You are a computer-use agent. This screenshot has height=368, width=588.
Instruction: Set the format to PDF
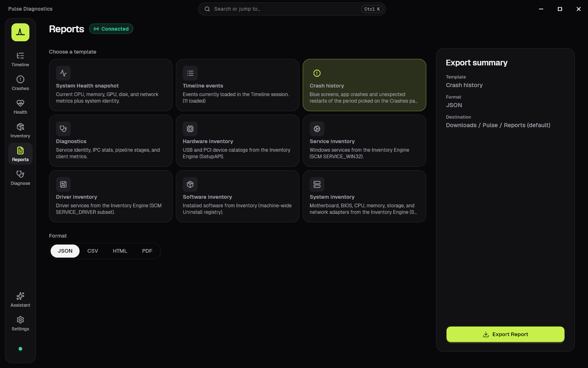147,251
